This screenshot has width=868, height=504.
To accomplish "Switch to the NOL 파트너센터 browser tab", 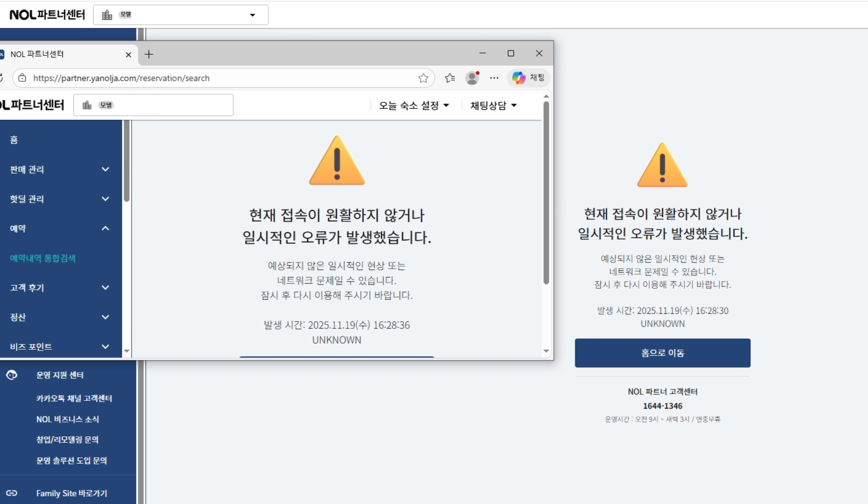I will 61,54.
